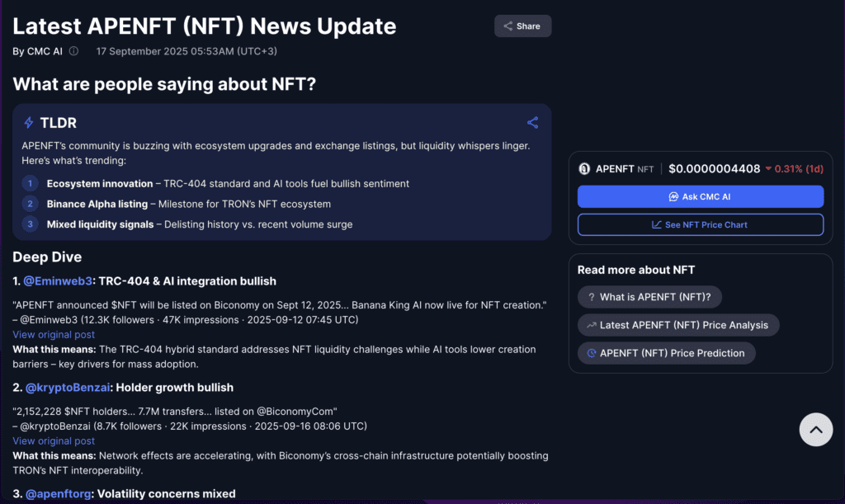Click the price $0.0000004408

click(x=714, y=169)
